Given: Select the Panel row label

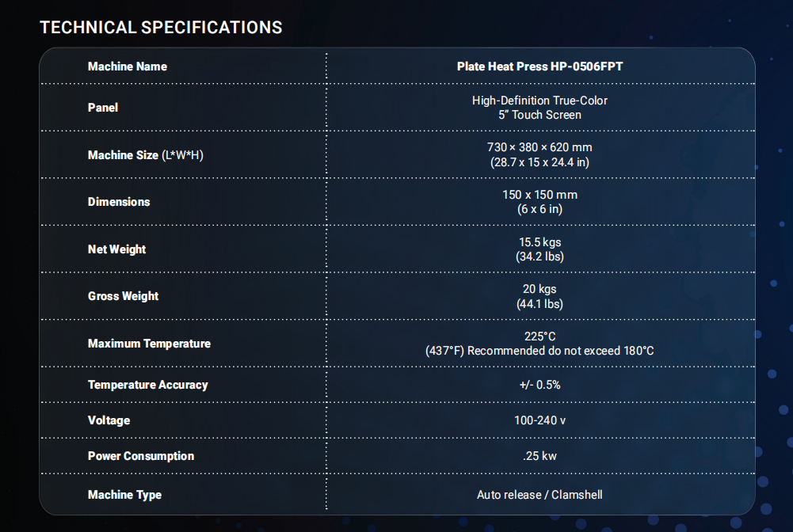Looking at the screenshot, I should click(x=103, y=108).
